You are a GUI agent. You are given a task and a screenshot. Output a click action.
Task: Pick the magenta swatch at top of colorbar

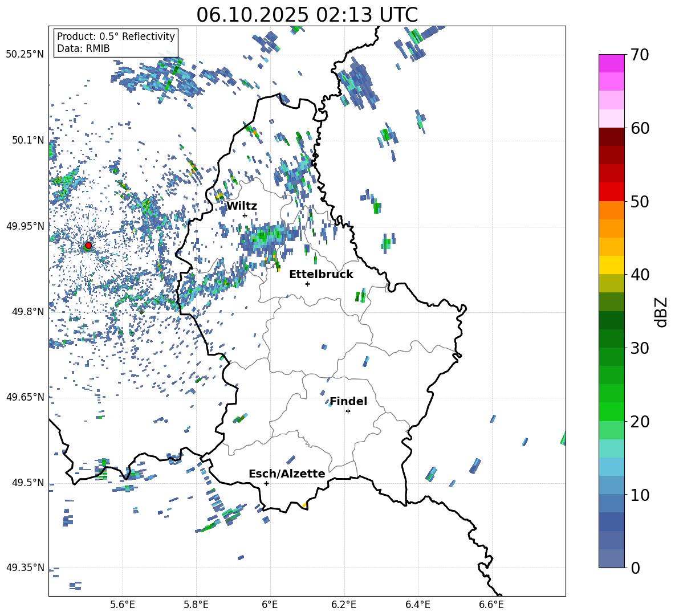click(x=612, y=63)
